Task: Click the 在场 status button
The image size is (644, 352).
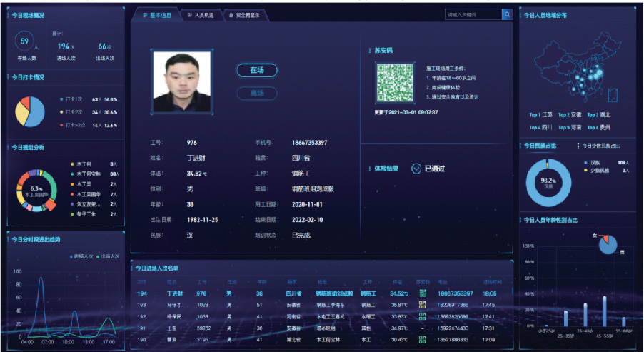Action: pos(256,70)
